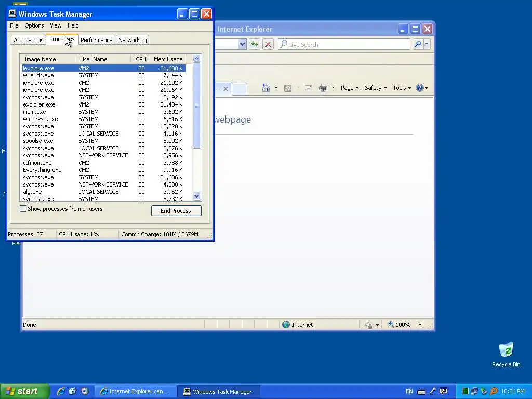Switch to the Applications tab

point(29,40)
